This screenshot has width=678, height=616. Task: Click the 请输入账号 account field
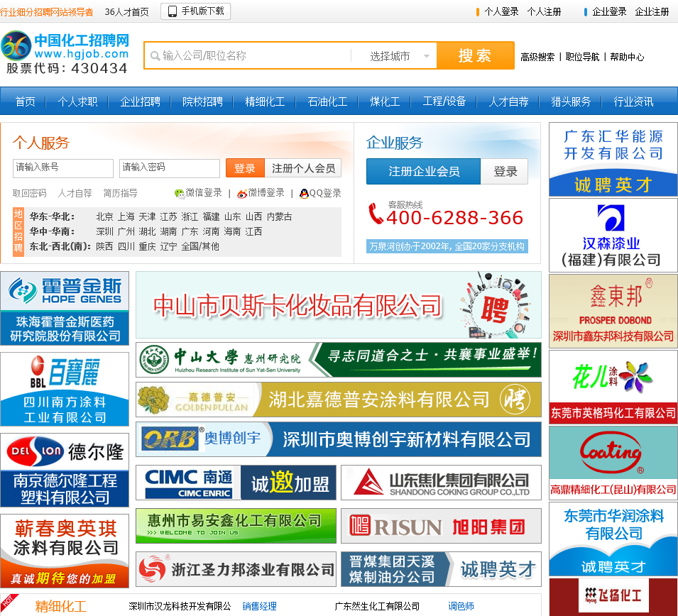click(x=63, y=168)
